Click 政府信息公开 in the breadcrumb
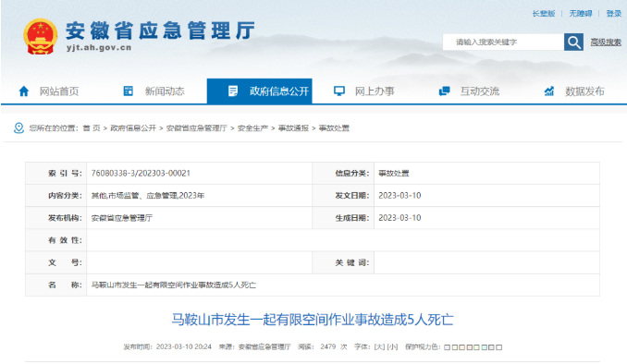This screenshot has height=364, width=627. (x=133, y=127)
